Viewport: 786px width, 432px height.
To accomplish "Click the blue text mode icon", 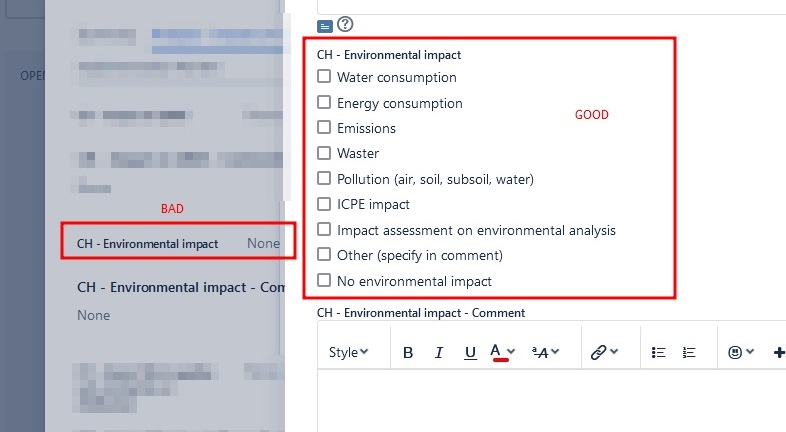I will pyautogui.click(x=325, y=27).
